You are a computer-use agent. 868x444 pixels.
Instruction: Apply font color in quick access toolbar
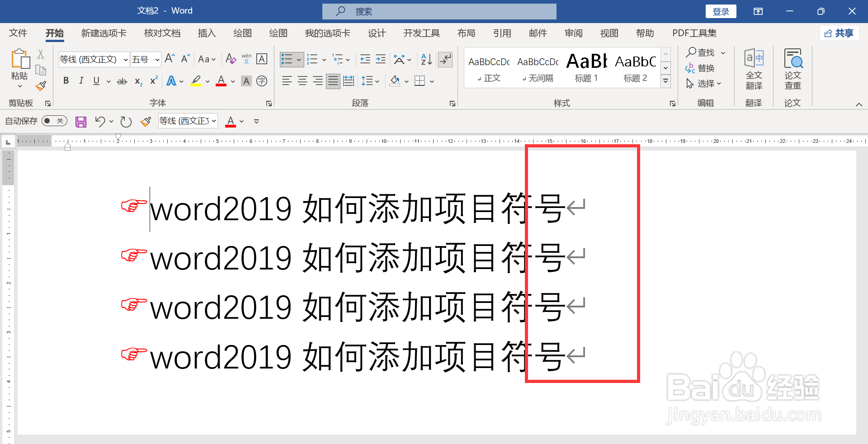231,121
